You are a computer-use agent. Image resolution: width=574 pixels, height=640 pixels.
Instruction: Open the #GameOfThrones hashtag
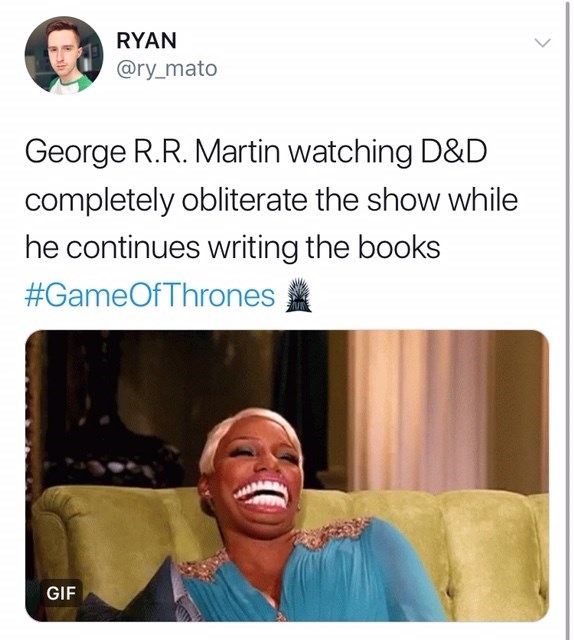pos(149,296)
